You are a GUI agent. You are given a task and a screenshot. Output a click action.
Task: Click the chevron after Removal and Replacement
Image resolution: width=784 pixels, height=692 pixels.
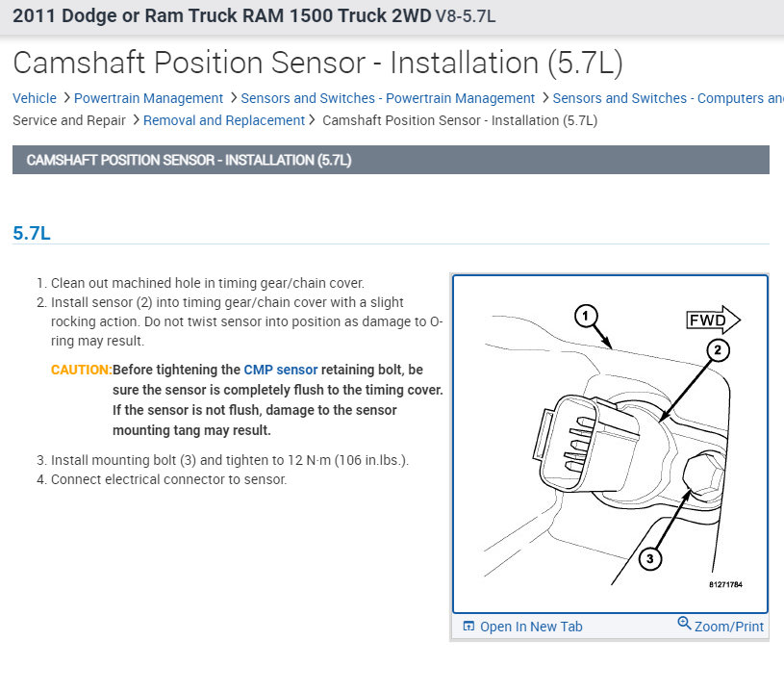coord(314,120)
